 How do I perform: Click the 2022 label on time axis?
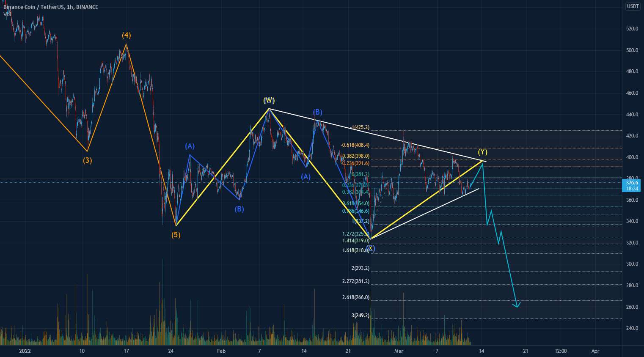click(25, 351)
